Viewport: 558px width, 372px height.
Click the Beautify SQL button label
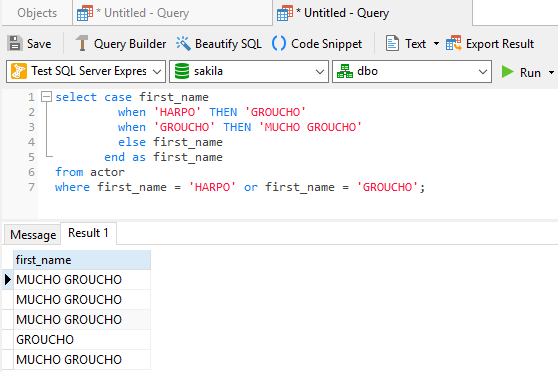228,44
